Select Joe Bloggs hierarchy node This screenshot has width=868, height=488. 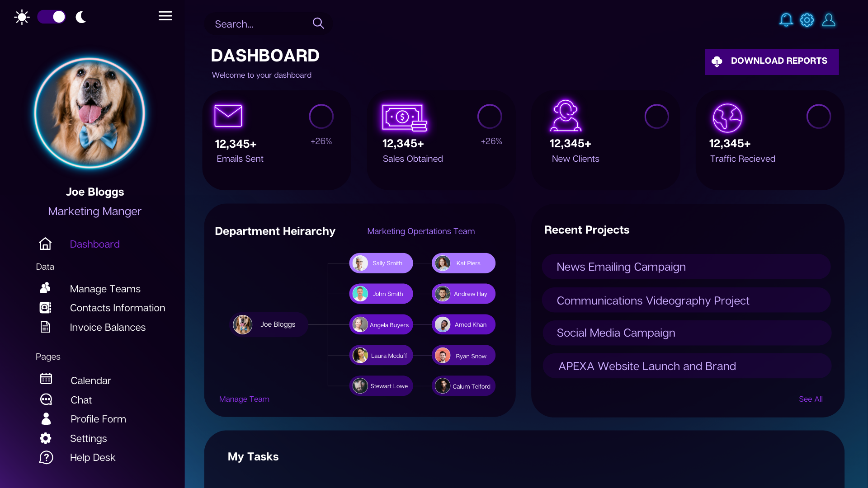pos(269,324)
